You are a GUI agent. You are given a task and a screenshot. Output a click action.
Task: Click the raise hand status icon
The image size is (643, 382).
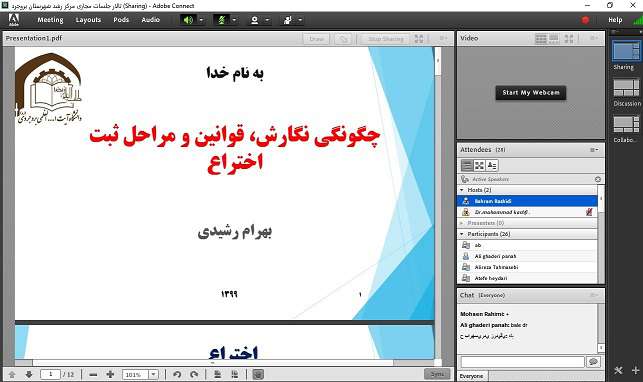287,20
